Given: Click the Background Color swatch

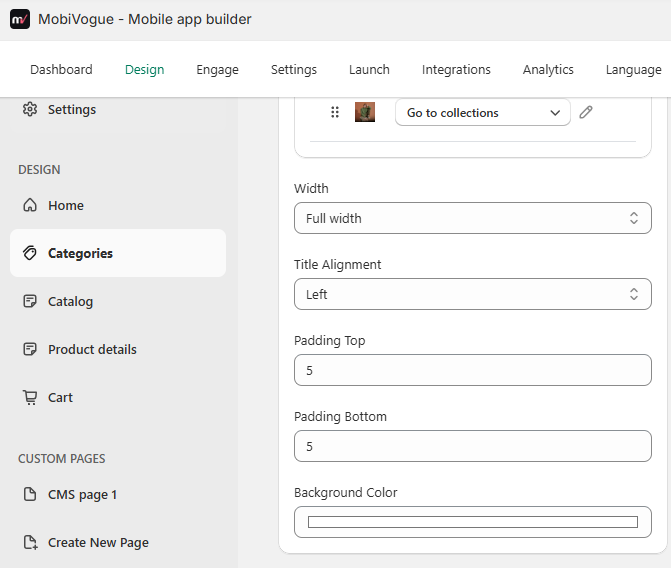Looking at the screenshot, I should click(x=473, y=522).
